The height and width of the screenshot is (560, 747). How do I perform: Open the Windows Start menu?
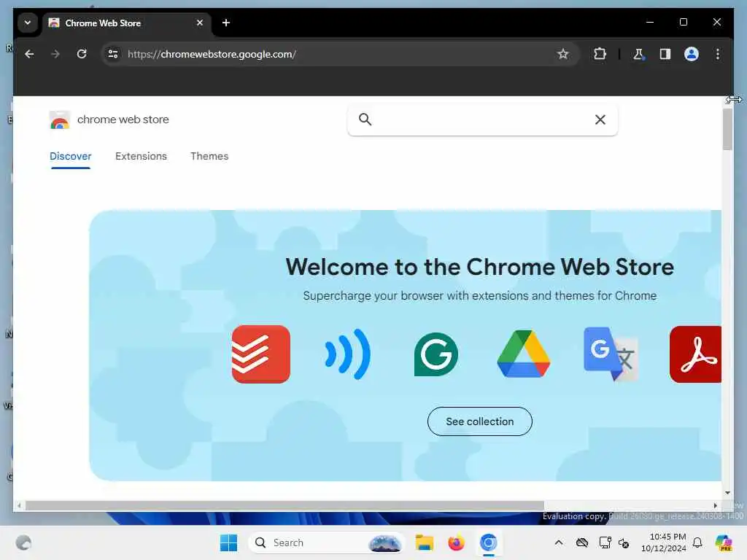(x=228, y=542)
